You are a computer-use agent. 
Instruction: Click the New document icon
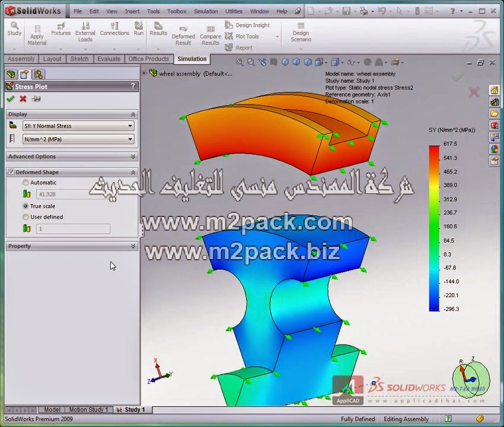[x=311, y=11]
